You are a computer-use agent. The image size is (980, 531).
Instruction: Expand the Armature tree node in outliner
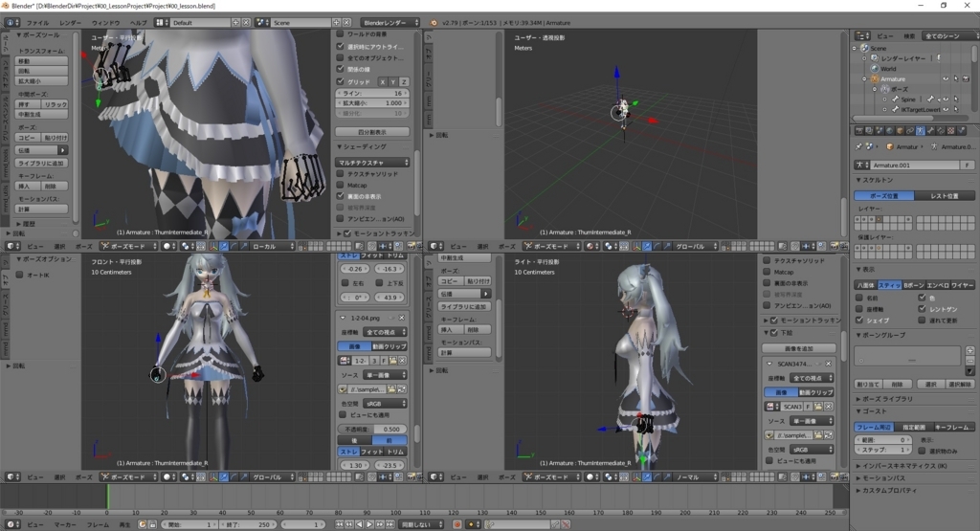pos(864,79)
